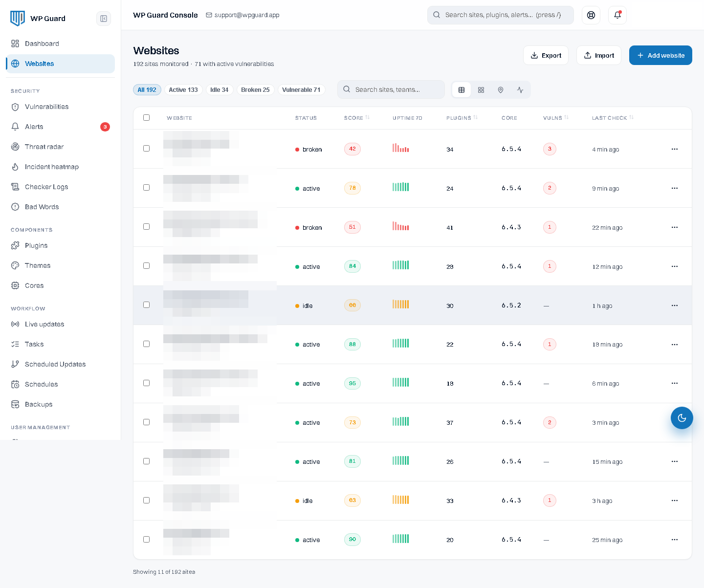
Task: Open notifications bell in the header
Action: tap(617, 15)
